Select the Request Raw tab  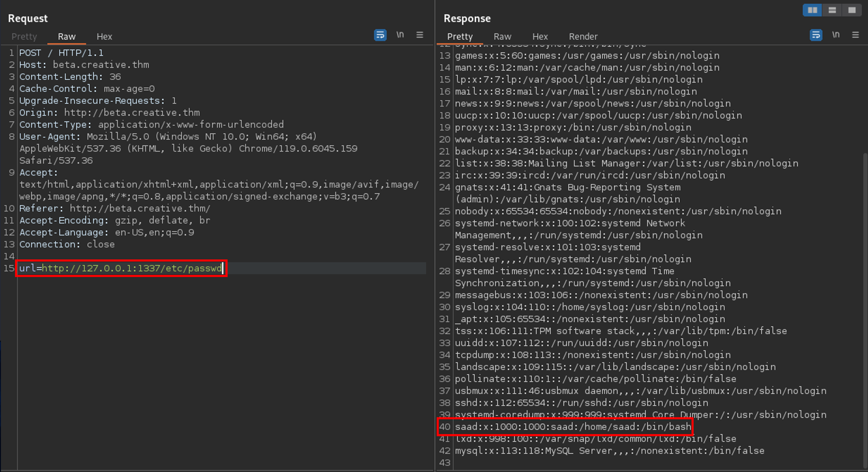click(x=67, y=36)
